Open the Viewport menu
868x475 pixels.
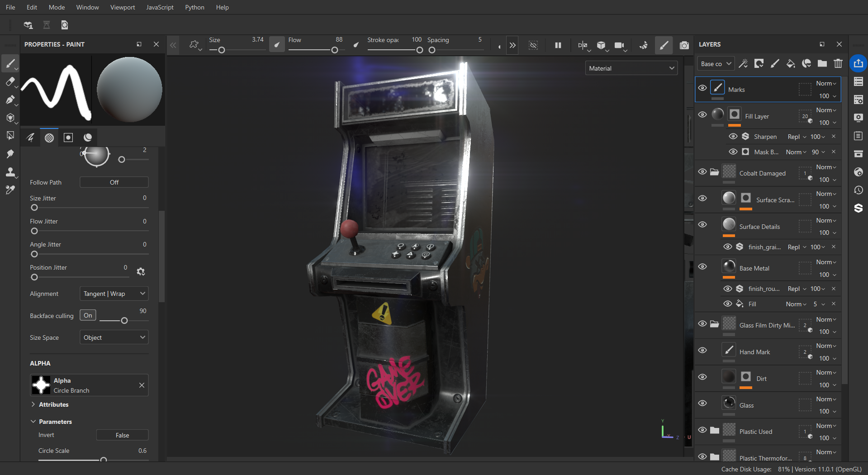[x=123, y=7]
